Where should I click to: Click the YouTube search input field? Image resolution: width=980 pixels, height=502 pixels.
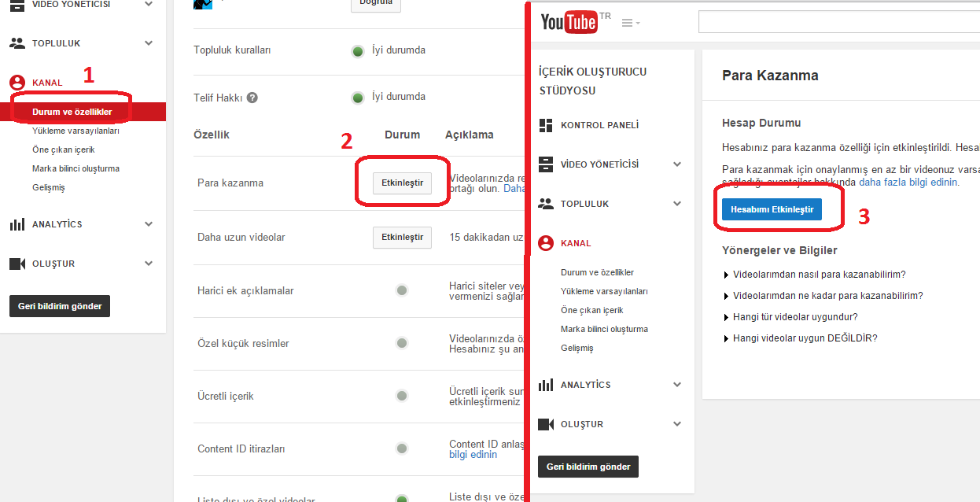[x=839, y=22]
